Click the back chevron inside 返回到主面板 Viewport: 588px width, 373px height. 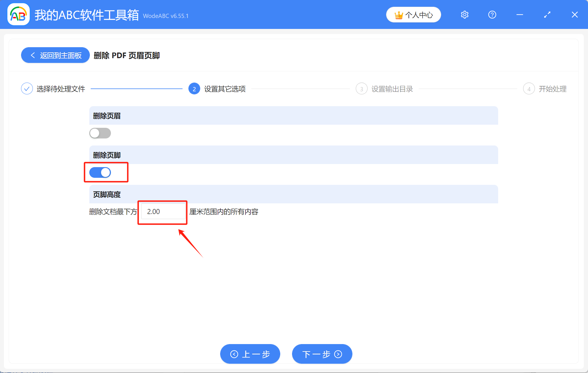tap(33, 55)
